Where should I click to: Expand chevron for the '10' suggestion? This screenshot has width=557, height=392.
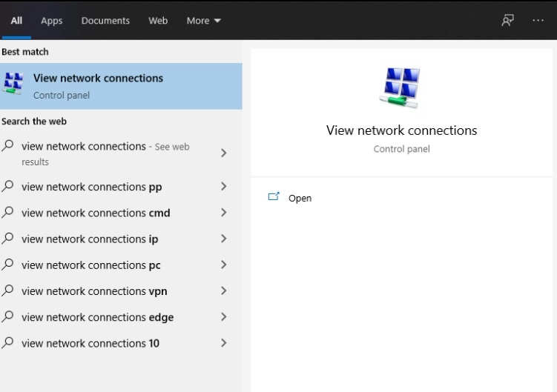pos(223,343)
